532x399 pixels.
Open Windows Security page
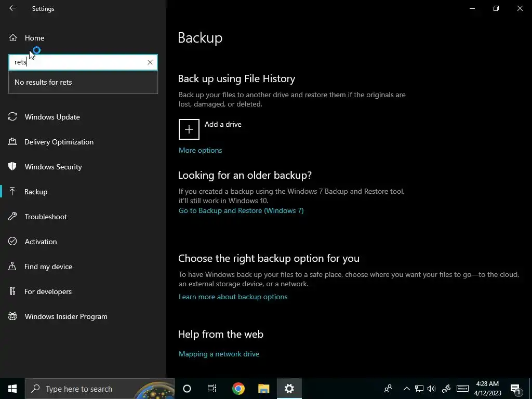[x=83, y=167]
